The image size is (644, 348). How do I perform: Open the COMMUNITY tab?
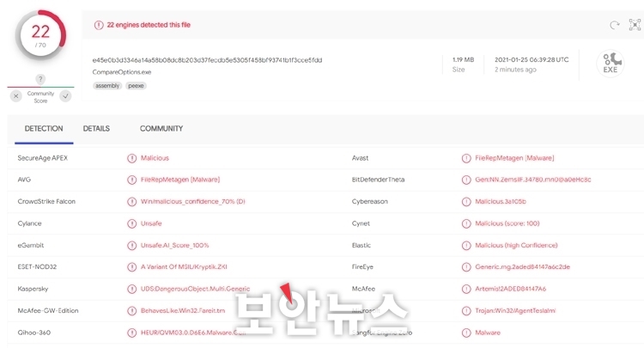click(x=161, y=129)
